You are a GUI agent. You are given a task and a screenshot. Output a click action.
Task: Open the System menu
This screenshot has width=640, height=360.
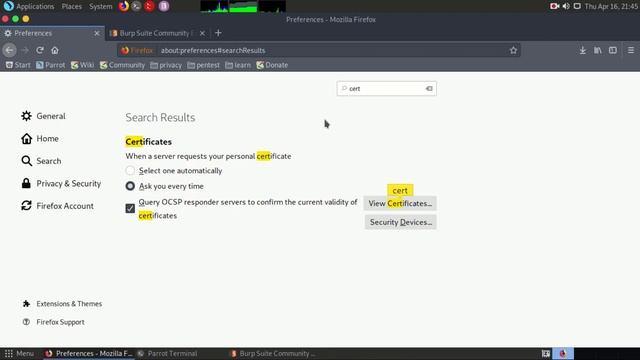(x=100, y=6)
